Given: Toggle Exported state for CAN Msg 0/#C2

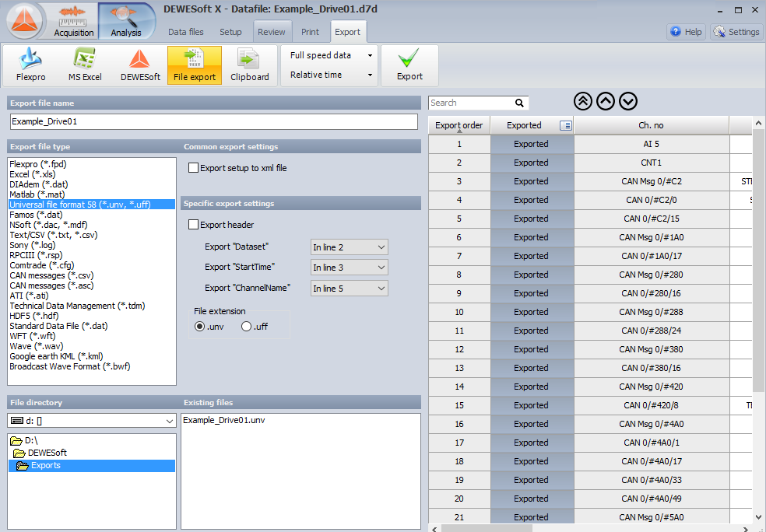Looking at the screenshot, I should coord(532,181).
